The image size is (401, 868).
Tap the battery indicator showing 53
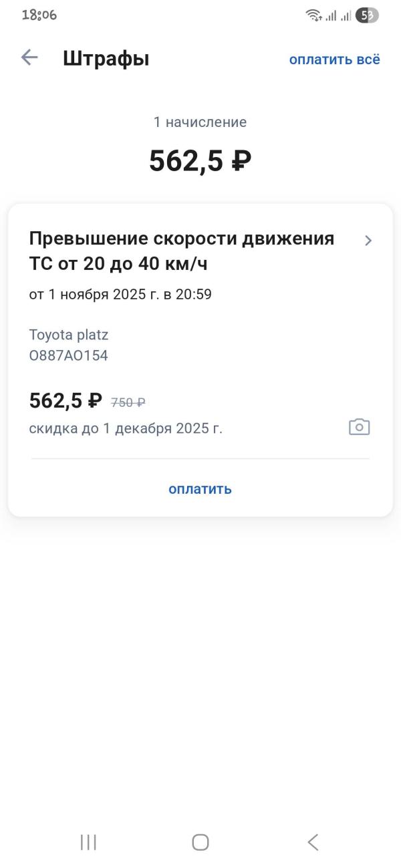pos(368,15)
